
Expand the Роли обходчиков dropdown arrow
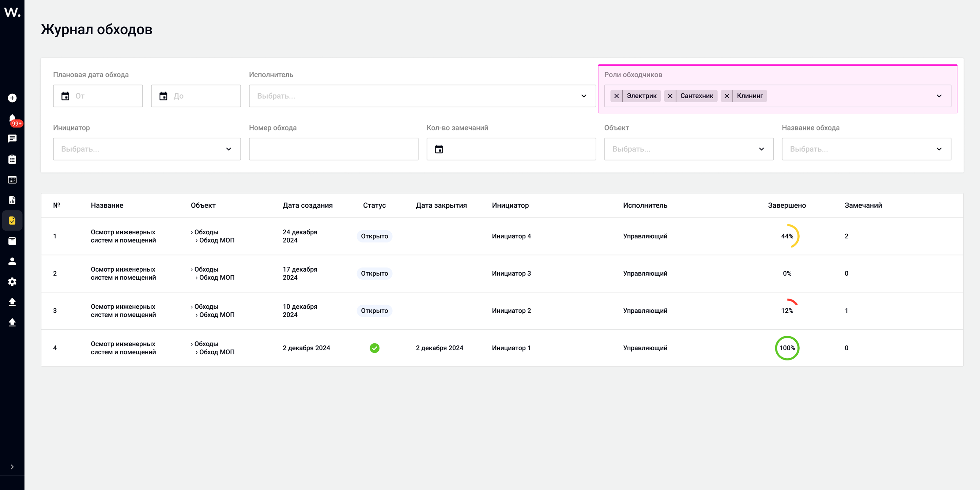point(939,96)
